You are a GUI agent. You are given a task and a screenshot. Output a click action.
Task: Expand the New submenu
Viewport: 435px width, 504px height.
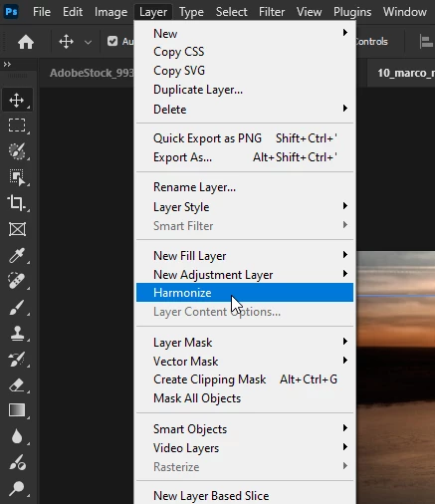pos(245,33)
